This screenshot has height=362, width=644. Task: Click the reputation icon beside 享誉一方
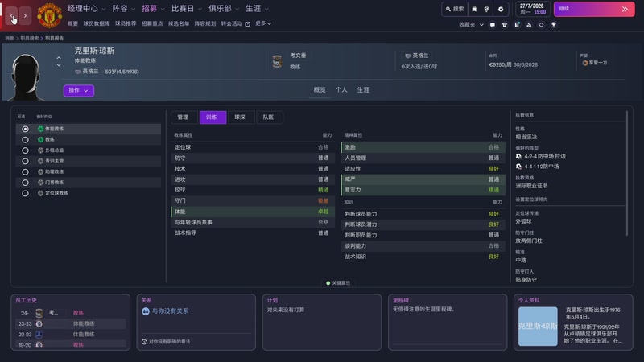(585, 63)
